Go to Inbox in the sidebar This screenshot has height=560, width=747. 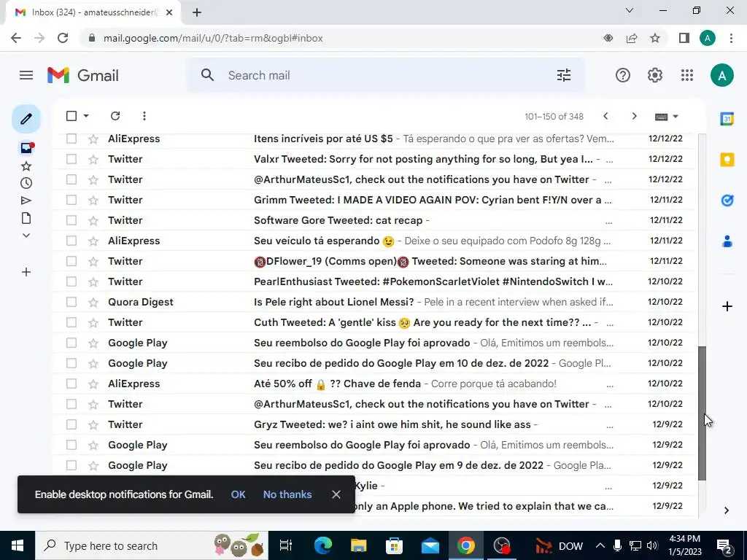(x=26, y=147)
